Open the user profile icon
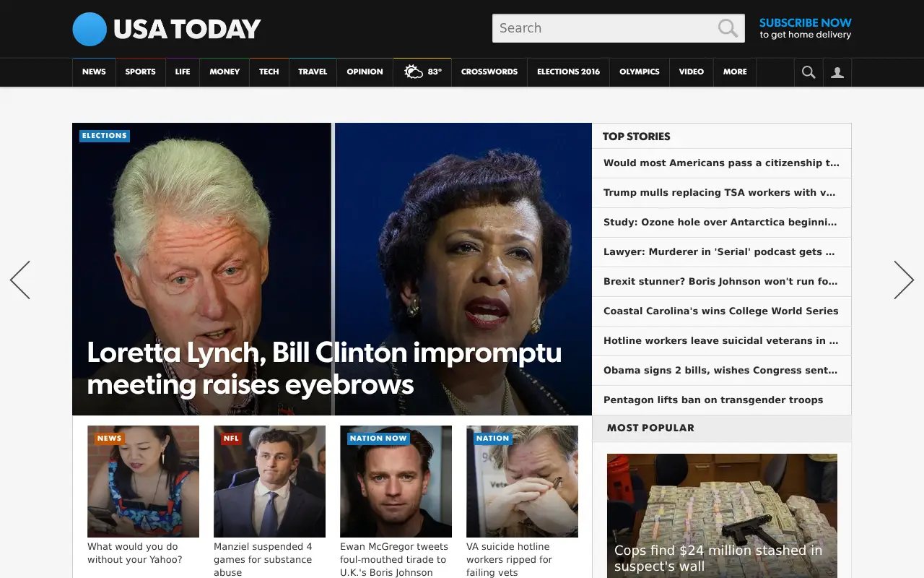 pos(837,72)
